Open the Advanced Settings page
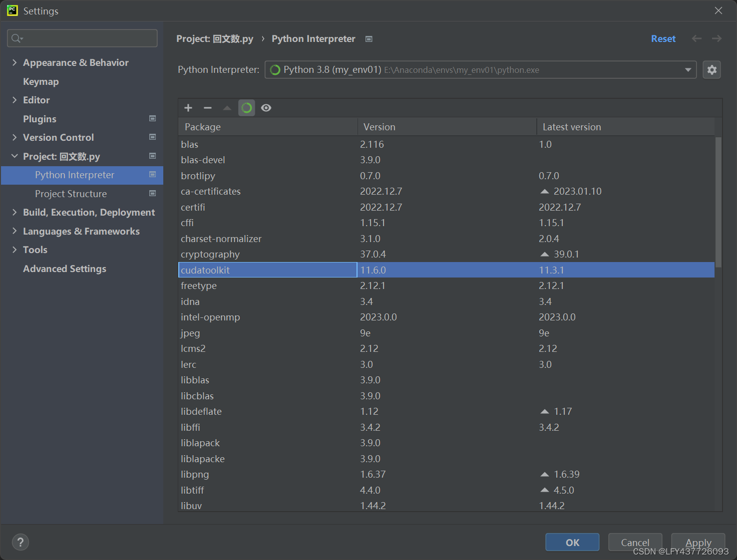 click(64, 269)
